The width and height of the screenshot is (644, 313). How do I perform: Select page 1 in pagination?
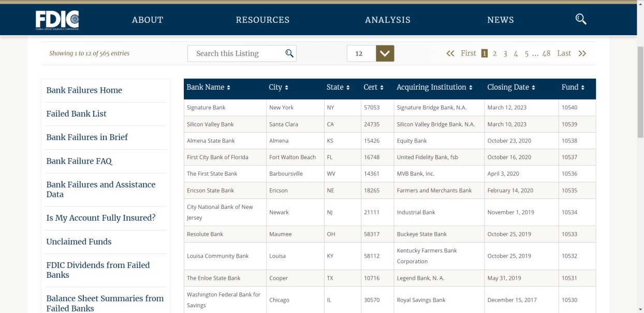485,53
